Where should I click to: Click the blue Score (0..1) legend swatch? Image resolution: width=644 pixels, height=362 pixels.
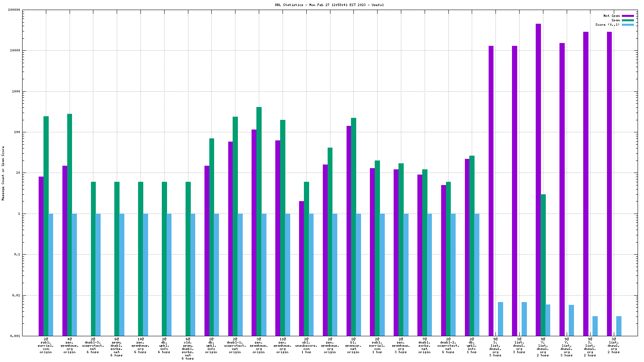point(627,25)
